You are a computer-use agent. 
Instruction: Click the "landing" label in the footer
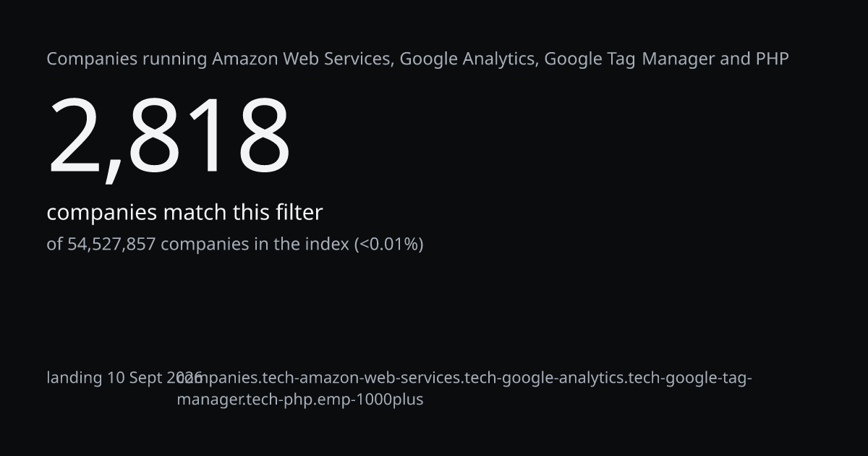75,378
